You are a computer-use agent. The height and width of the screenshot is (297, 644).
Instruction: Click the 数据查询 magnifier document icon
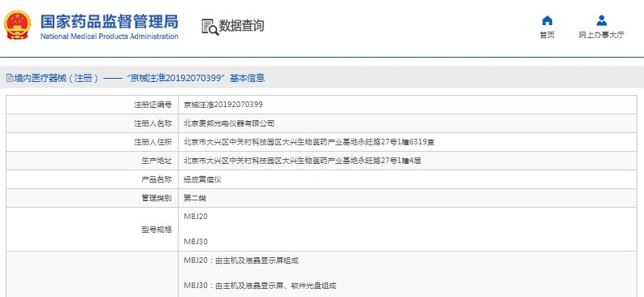(210, 27)
